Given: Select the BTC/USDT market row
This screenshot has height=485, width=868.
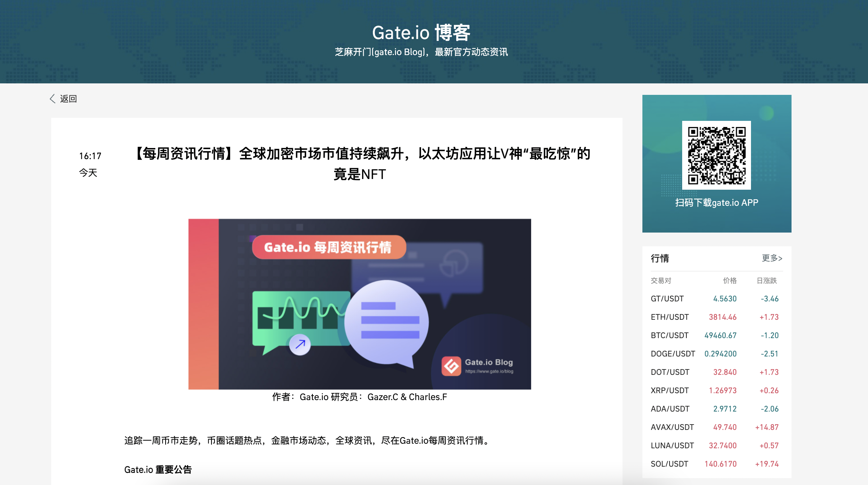Looking at the screenshot, I should 670,335.
